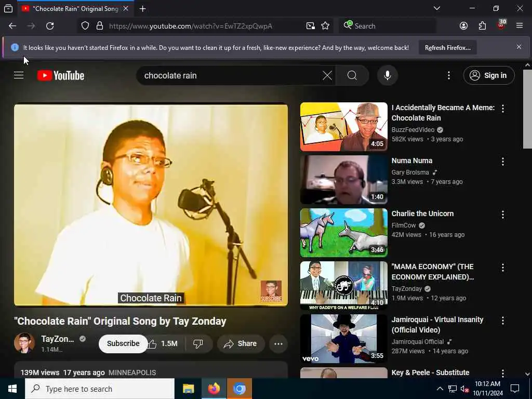The height and width of the screenshot is (399, 532).
Task: Open options menu for MAMA ECONOMY video
Action: point(503,268)
